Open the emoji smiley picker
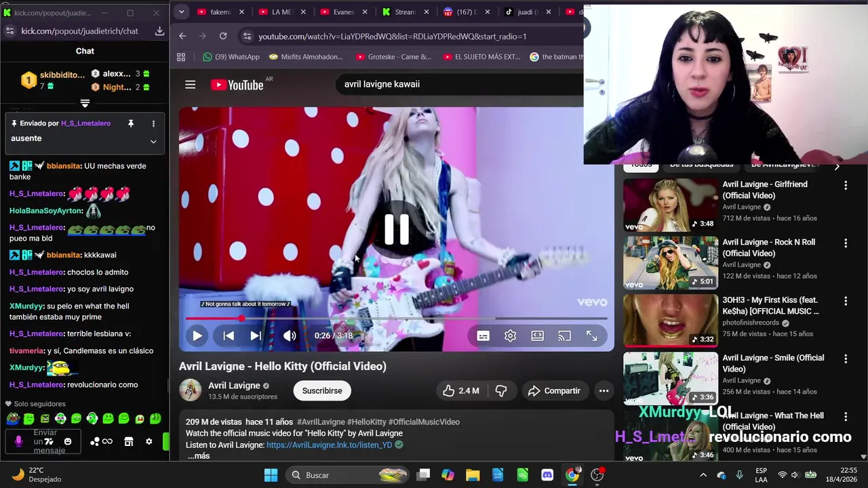Viewport: 868px width, 488px height. (67, 441)
